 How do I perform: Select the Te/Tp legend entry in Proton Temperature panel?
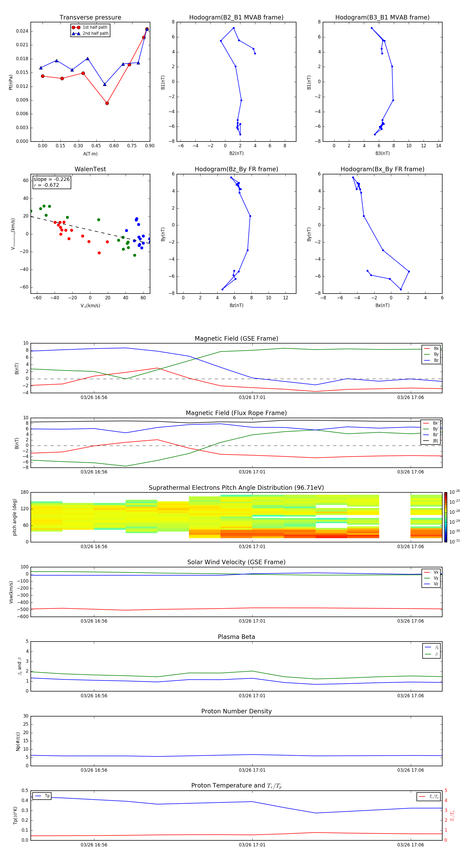click(x=429, y=796)
